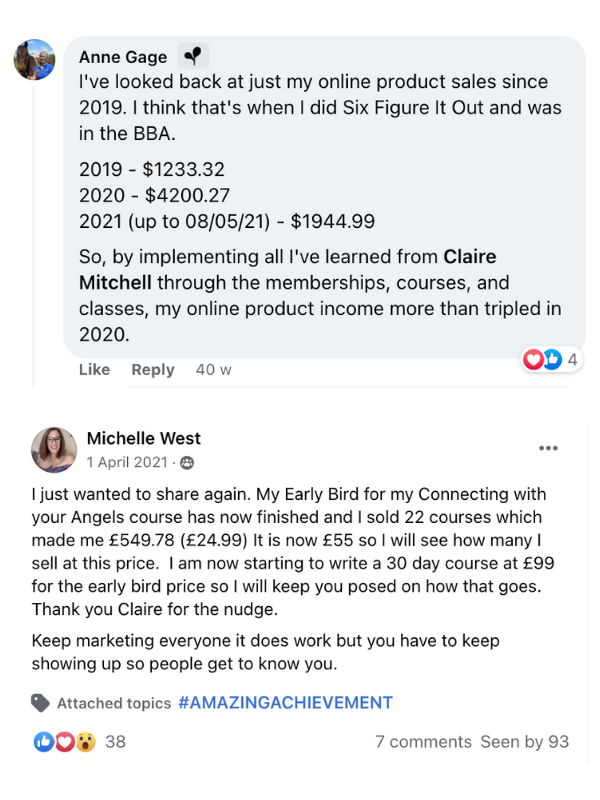Click the blue like reaction under Michelle's post
The image size is (600, 800).
click(x=43, y=742)
